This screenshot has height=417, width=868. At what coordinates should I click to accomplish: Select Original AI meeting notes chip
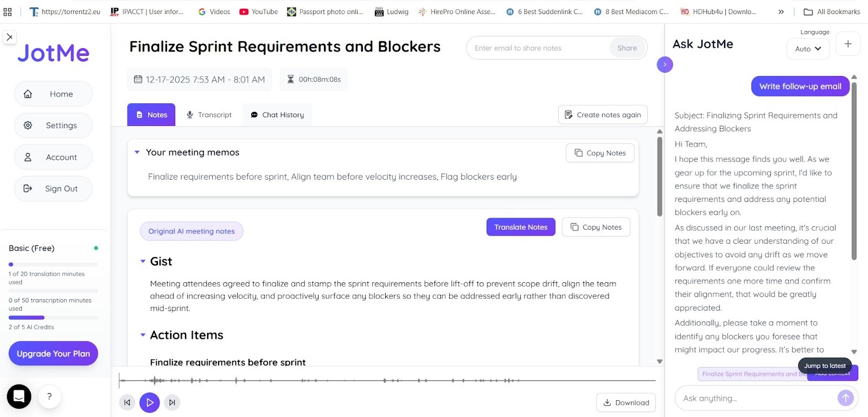[192, 231]
